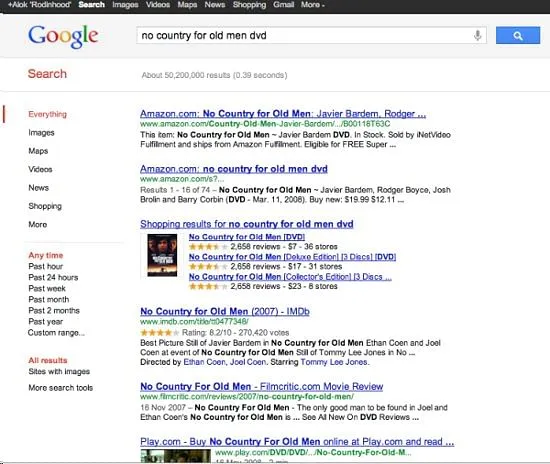550x464 pixels.
Task: Filter results by Images in sidebar
Action: pyautogui.click(x=41, y=133)
